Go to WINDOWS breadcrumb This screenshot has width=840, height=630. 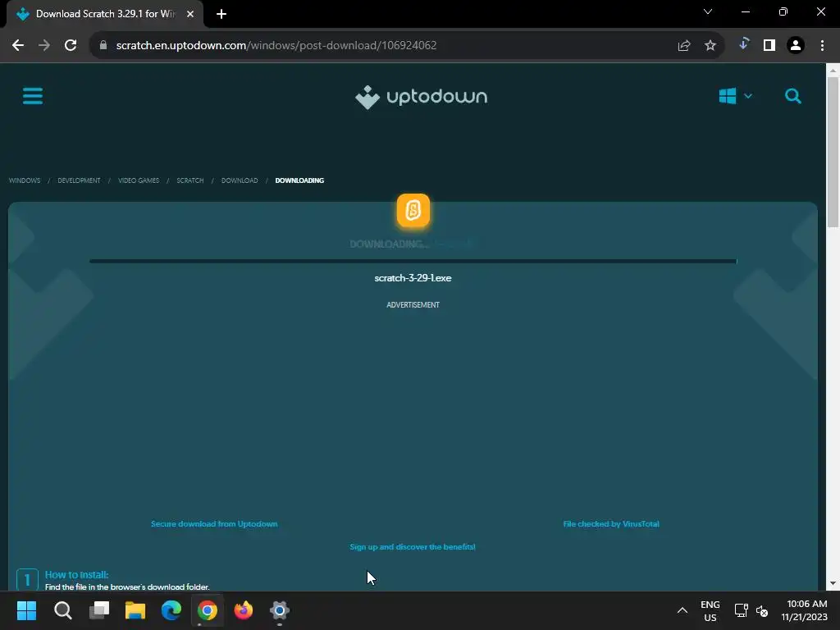click(25, 180)
